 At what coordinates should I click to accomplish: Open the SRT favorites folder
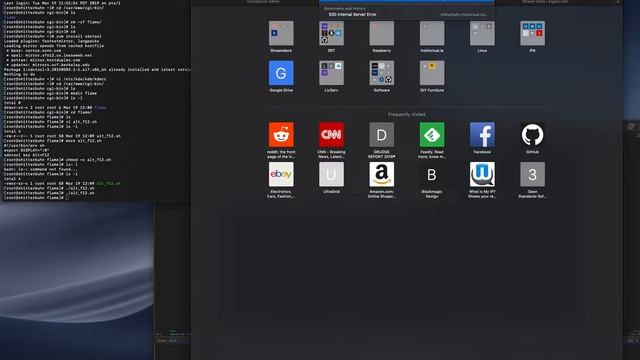(331, 33)
